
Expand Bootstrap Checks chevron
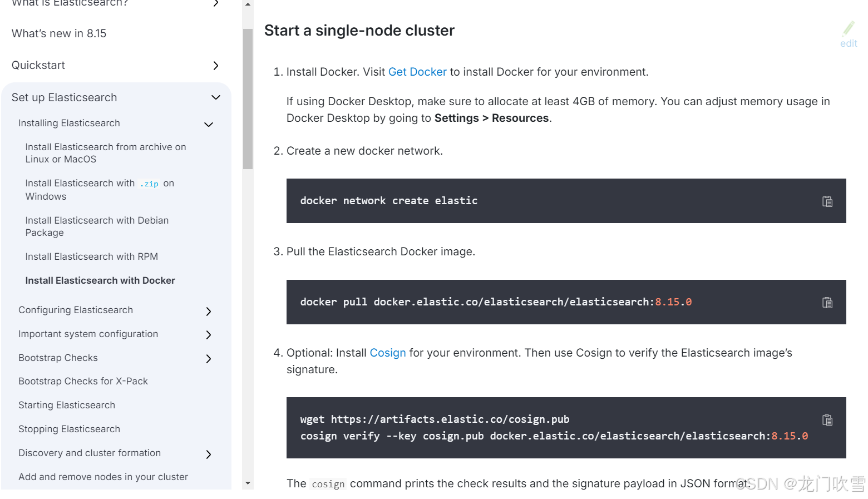tap(209, 359)
